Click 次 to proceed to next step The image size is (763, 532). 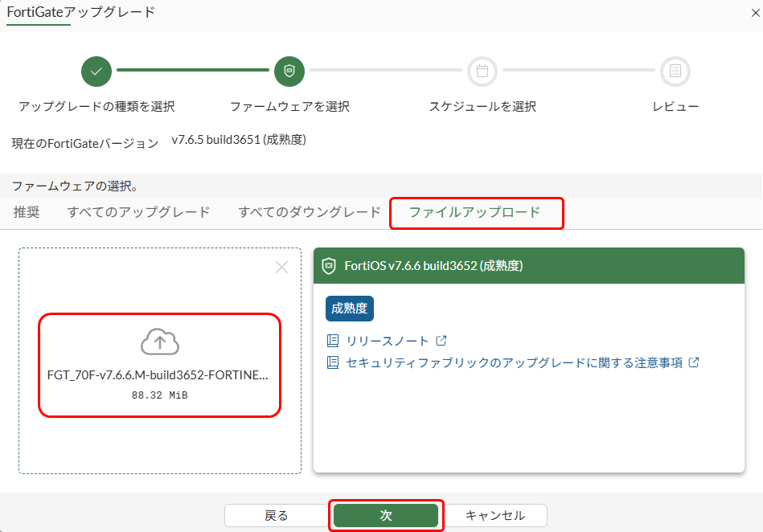click(x=386, y=515)
